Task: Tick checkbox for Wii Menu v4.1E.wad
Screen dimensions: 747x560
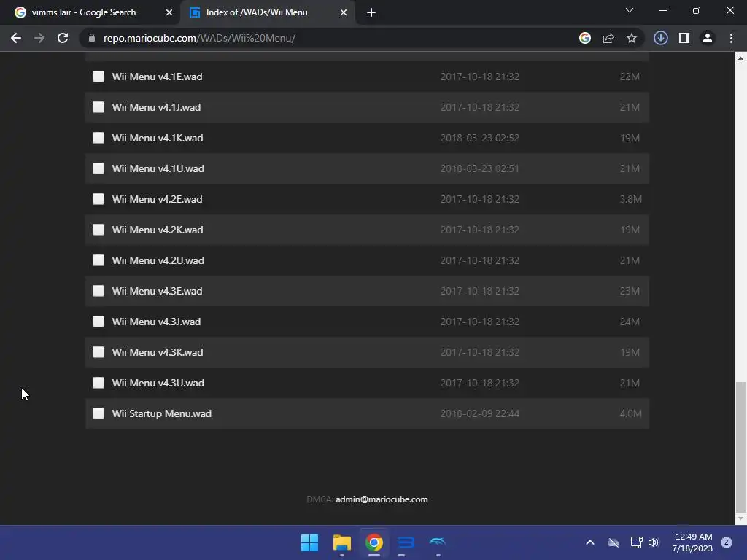Action: [98, 77]
